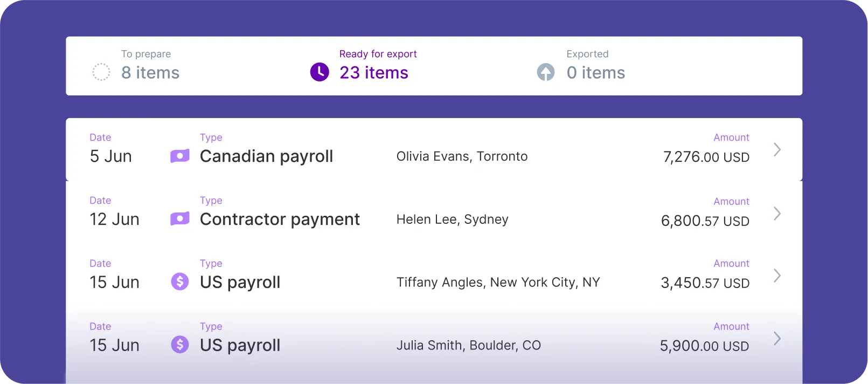Click the dollar icon in Tiffany Angles row
The width and height of the screenshot is (868, 384).
[x=180, y=281]
